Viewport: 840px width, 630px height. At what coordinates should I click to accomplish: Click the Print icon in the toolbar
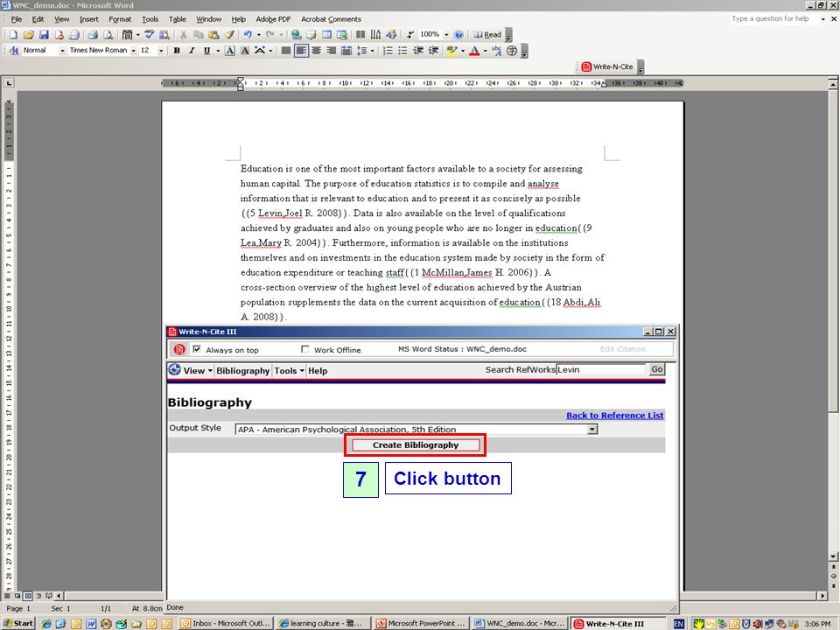[x=93, y=35]
